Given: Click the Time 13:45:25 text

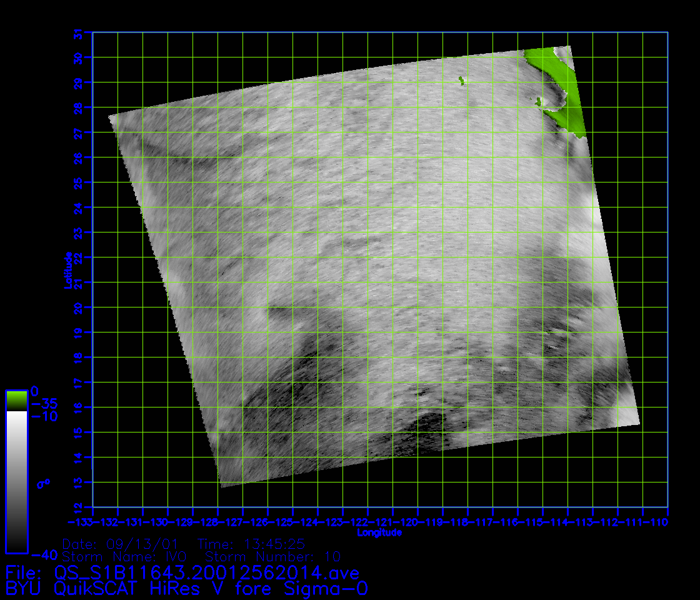Looking at the screenshot, I should (251, 544).
